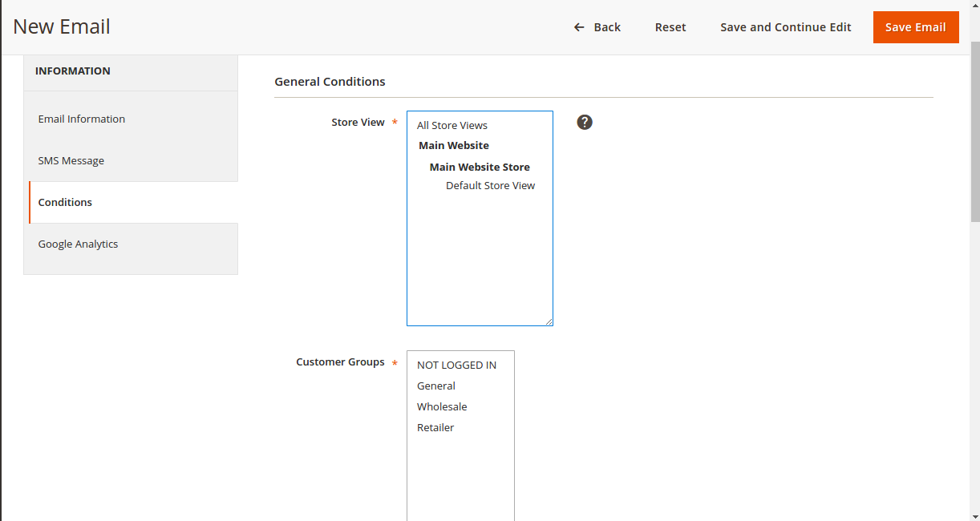Save the email with Save Email button

(x=915, y=27)
